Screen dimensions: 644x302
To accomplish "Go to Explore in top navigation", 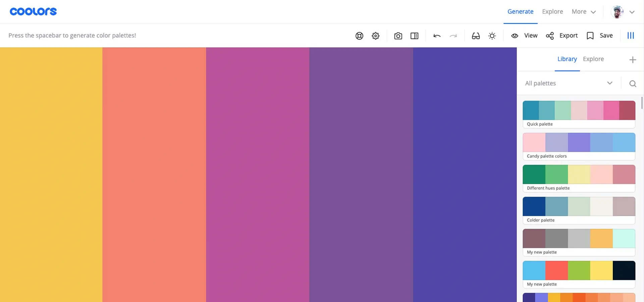I will 552,12.
